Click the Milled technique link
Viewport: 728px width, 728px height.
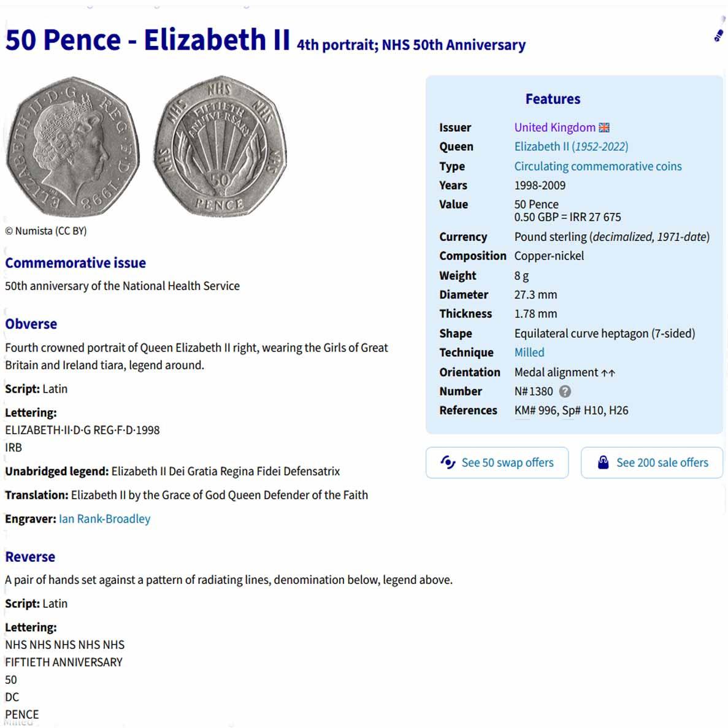[529, 353]
